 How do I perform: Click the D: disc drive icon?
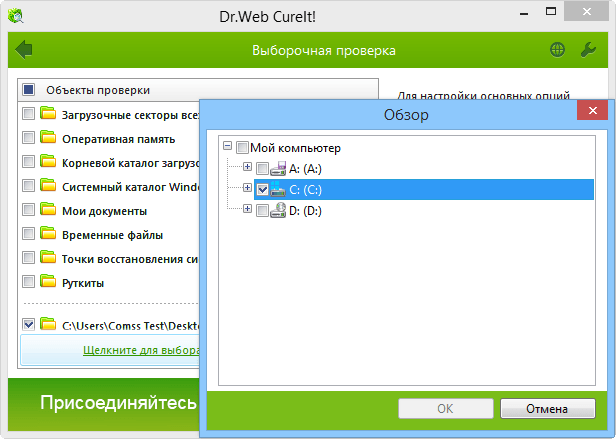point(278,211)
